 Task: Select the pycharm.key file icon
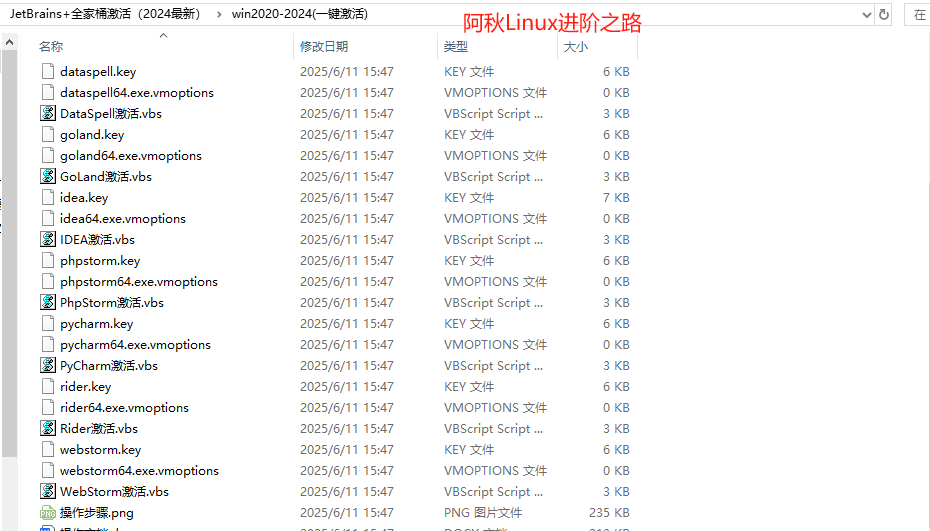(48, 323)
